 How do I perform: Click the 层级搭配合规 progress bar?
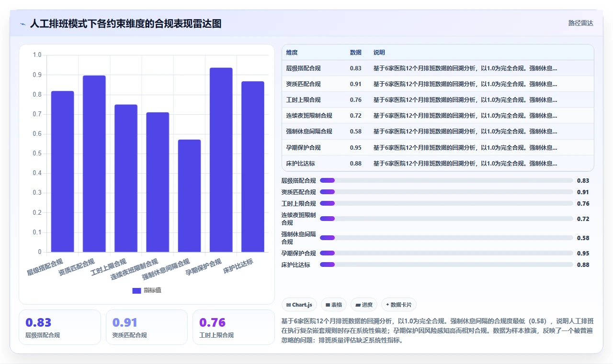point(446,180)
